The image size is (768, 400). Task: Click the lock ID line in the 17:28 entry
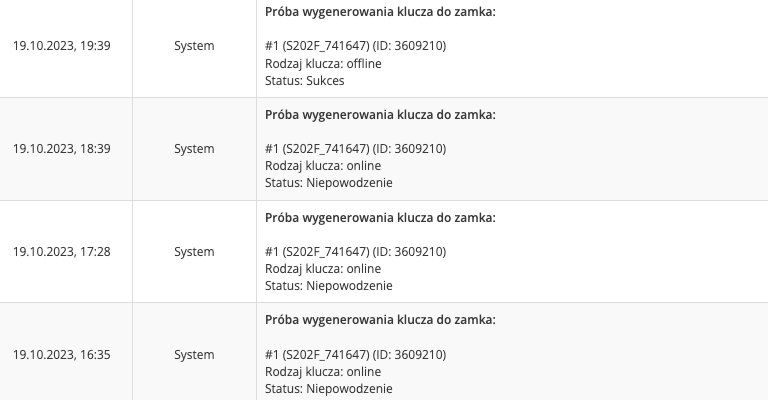pyautogui.click(x=355, y=252)
